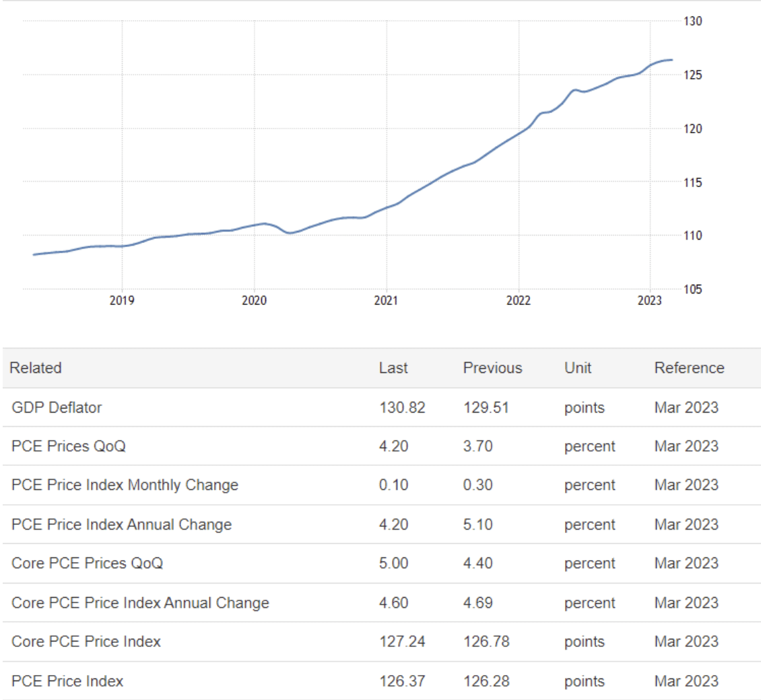
Task: Click the Related column header
Action: [x=35, y=367]
